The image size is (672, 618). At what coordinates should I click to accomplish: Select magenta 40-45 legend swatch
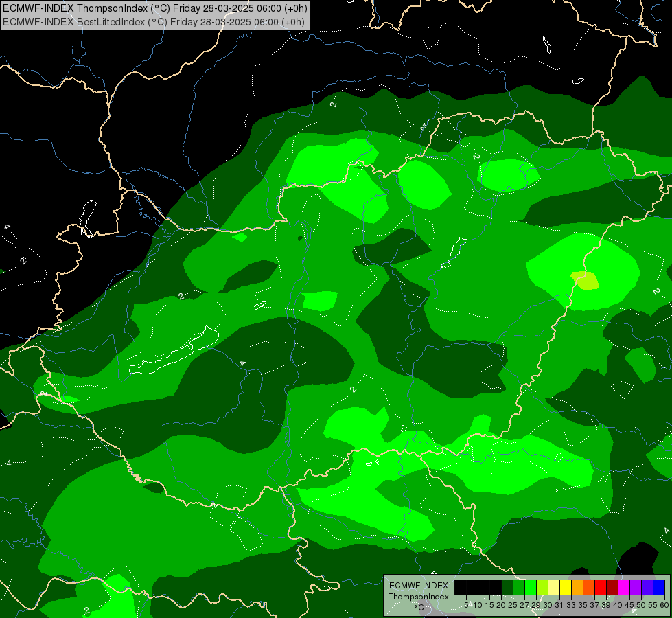pyautogui.click(x=623, y=587)
